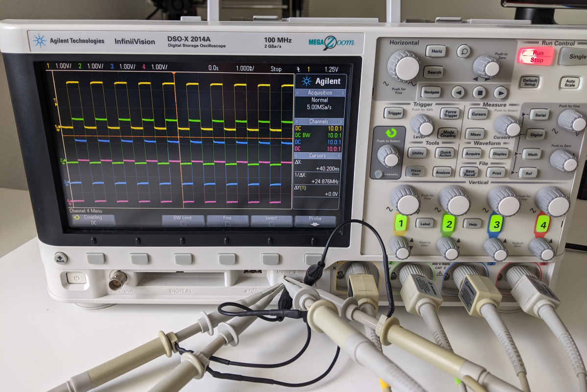Toggle channel 3 with the blue-backed 3 button

[496, 225]
